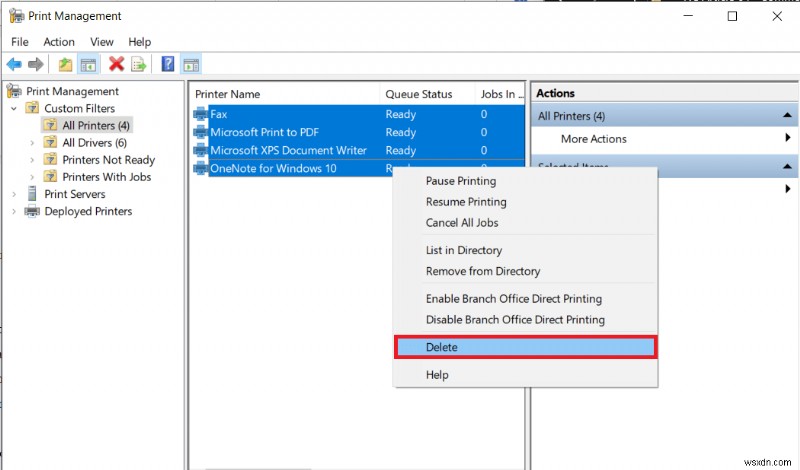This screenshot has width=800, height=470.
Task: Toggle Show/Hide Action Pane toolbar icon
Action: tap(191, 65)
